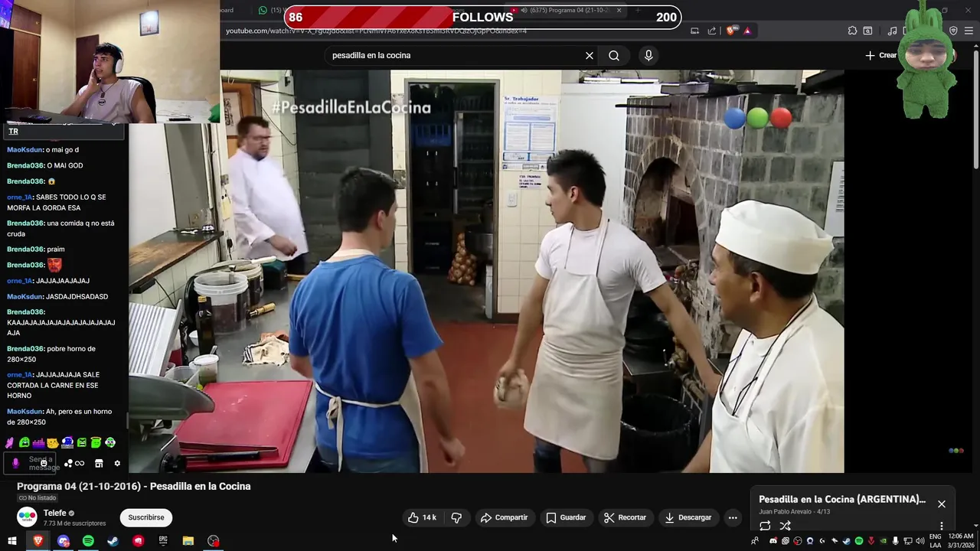Open chat settings gear icon

[117, 463]
